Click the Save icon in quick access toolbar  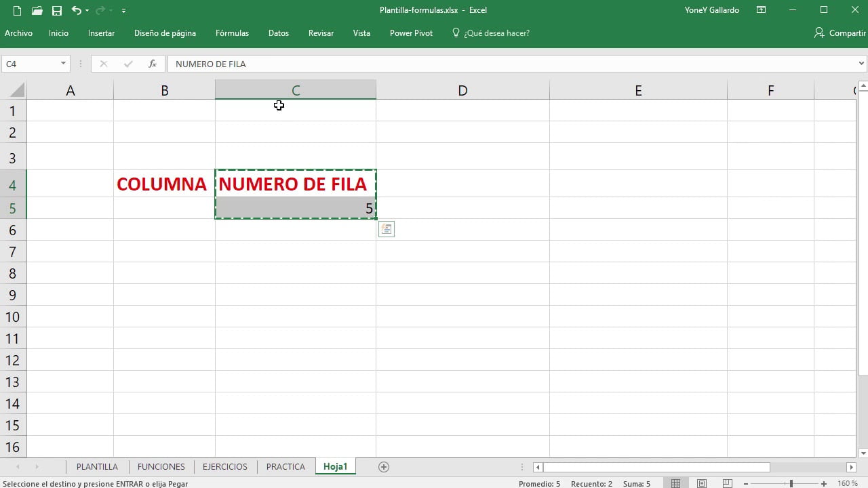(57, 10)
